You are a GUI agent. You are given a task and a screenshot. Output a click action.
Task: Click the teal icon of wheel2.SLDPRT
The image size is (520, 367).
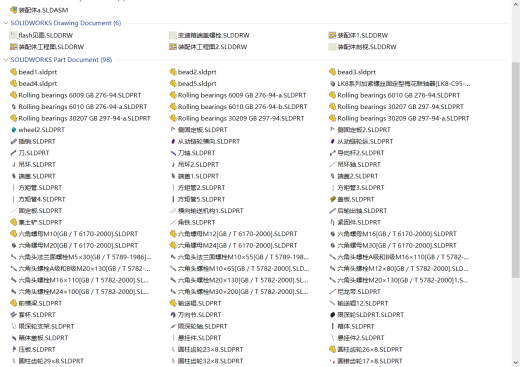14,130
